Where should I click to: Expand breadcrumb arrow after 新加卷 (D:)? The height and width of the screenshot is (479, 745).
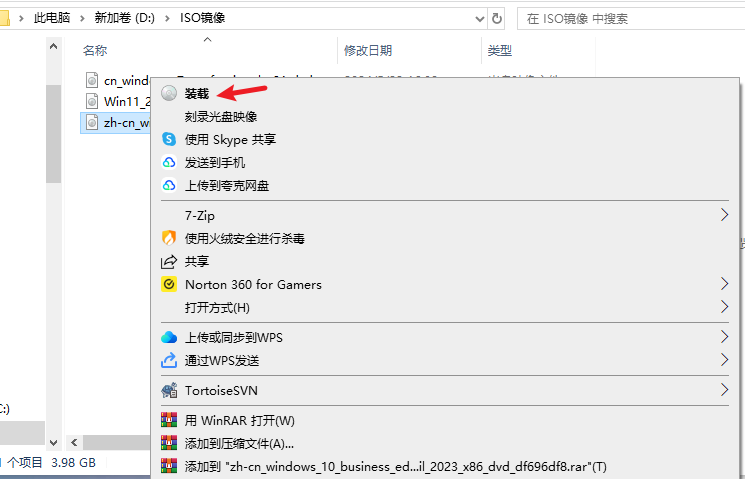pyautogui.click(x=167, y=19)
